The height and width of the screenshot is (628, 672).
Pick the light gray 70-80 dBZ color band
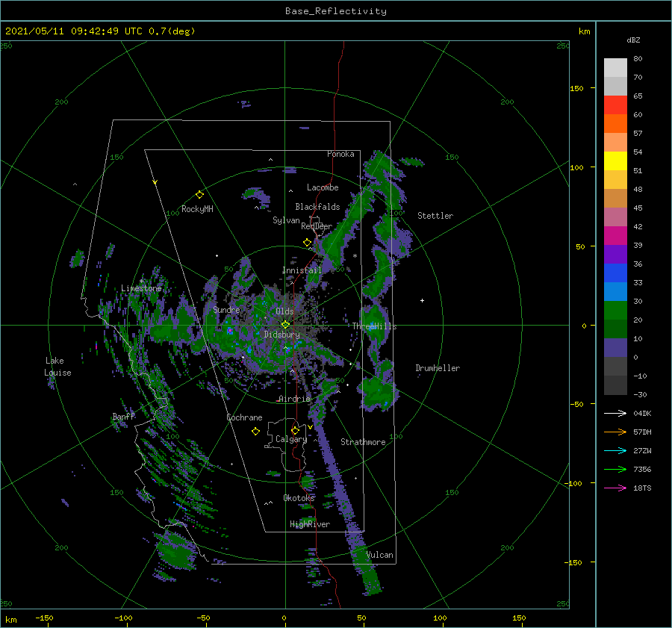(615, 68)
